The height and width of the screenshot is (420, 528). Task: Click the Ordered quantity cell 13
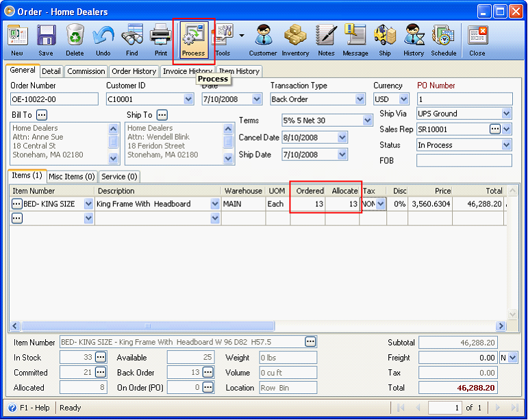tap(307, 203)
